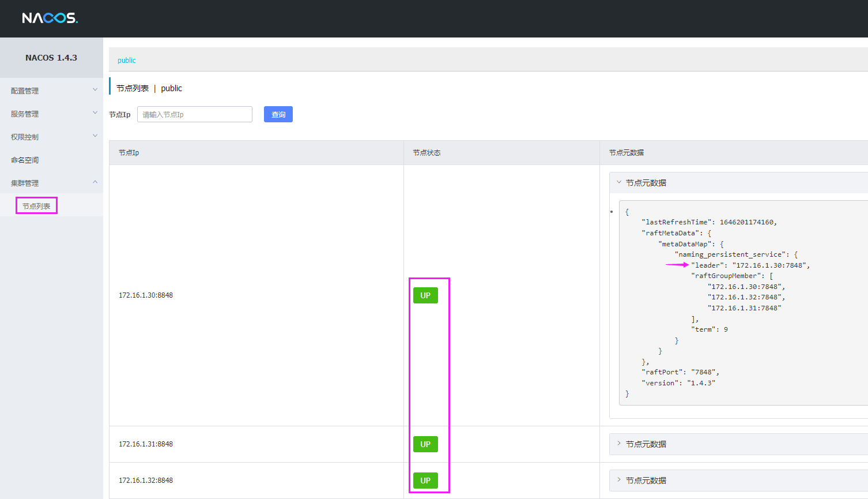This screenshot has width=868, height=499.
Task: Click the lastRefreshTime value 1646201174160
Action: pyautogui.click(x=747, y=222)
